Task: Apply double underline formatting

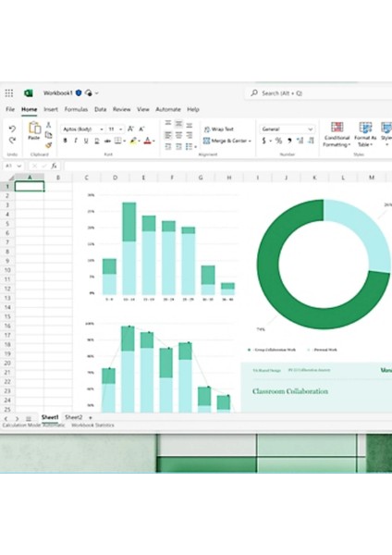Action: click(96, 141)
